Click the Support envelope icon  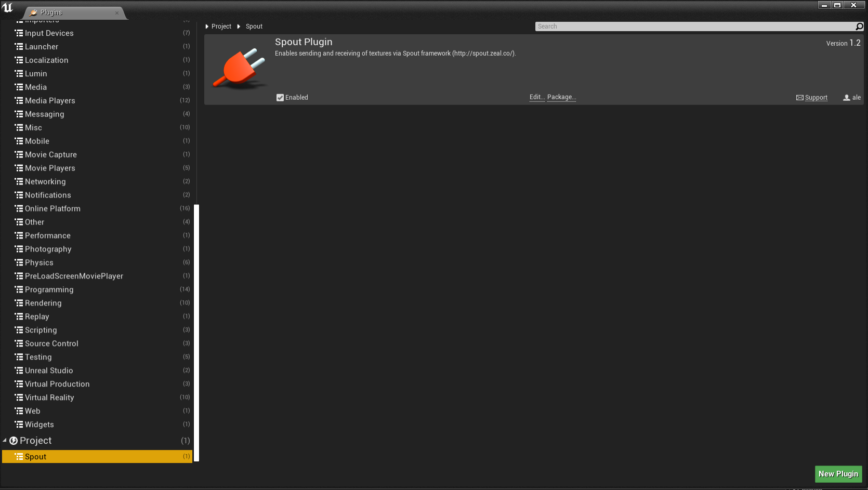pos(799,98)
